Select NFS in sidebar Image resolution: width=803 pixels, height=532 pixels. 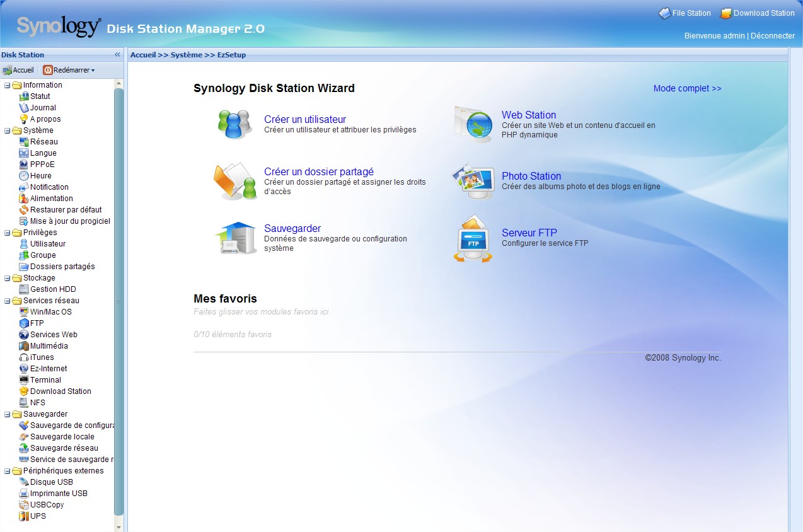tap(38, 403)
